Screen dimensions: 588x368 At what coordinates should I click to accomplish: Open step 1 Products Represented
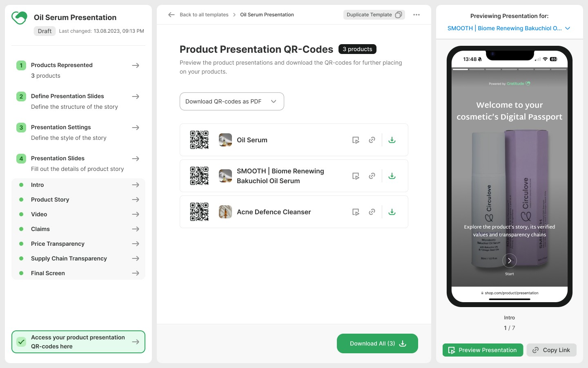78,70
